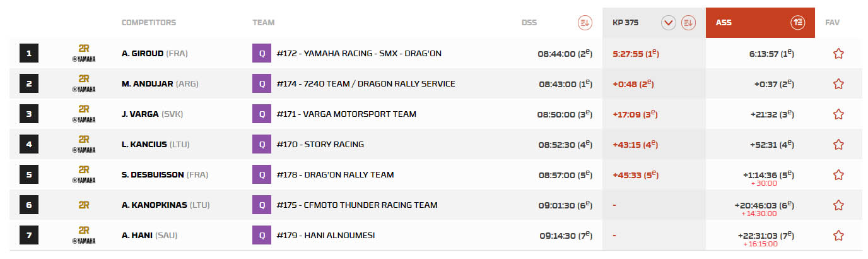The height and width of the screenshot is (259, 868).
Task: Click the purple Q badge for #175
Action: (261, 205)
